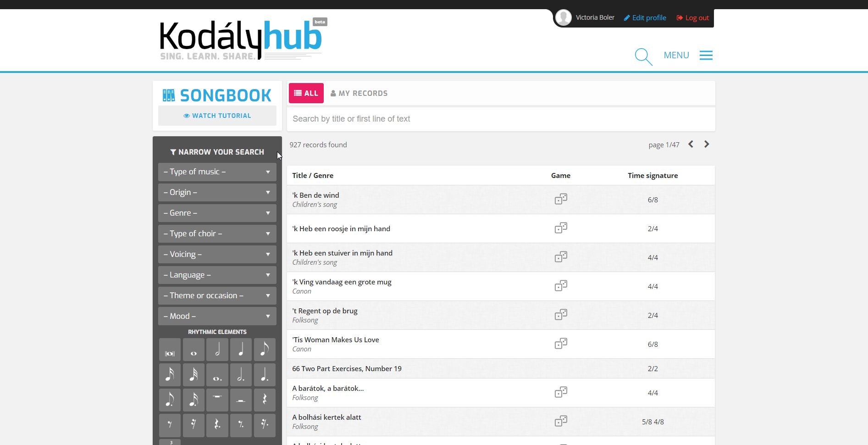Click the game icon for 'k Ben de wind

tap(561, 199)
